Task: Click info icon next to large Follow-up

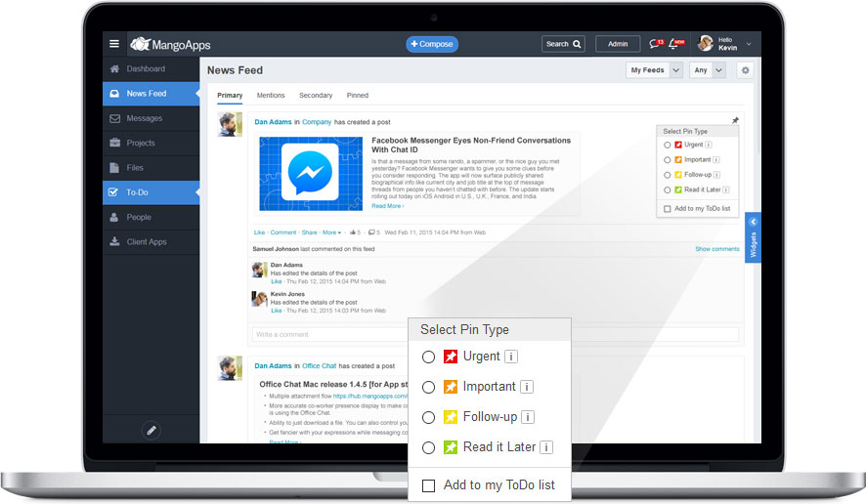Action: pos(528,417)
